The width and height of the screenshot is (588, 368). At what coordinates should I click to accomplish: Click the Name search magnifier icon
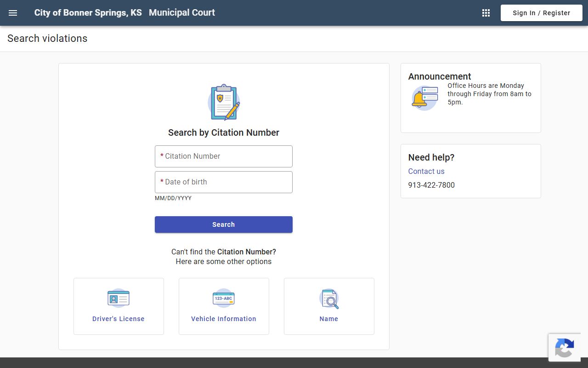pyautogui.click(x=329, y=299)
